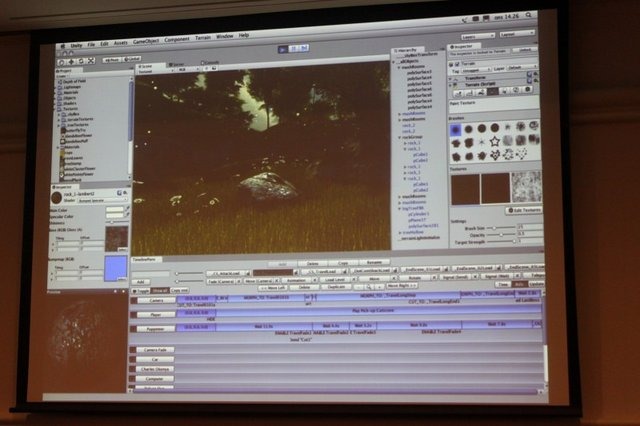Select the Place Trees terrain tool
Image resolution: width=640 pixels, height=426 pixels.
pyautogui.click(x=504, y=91)
